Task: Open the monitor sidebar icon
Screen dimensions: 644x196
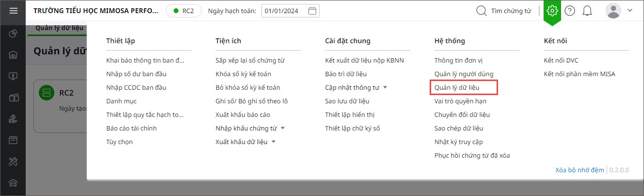Action: pos(13,76)
